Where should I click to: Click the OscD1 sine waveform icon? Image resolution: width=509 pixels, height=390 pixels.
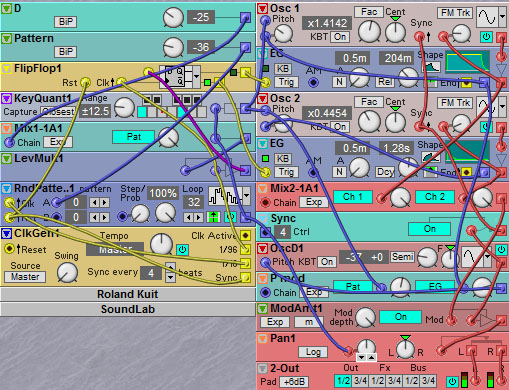472,256
